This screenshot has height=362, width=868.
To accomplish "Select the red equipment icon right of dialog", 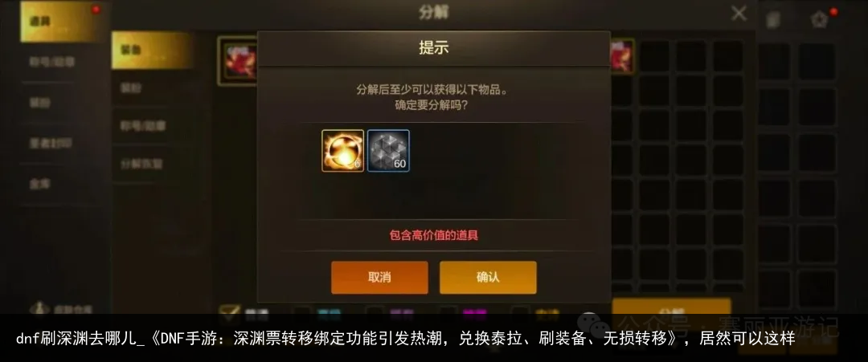I will pos(622,56).
